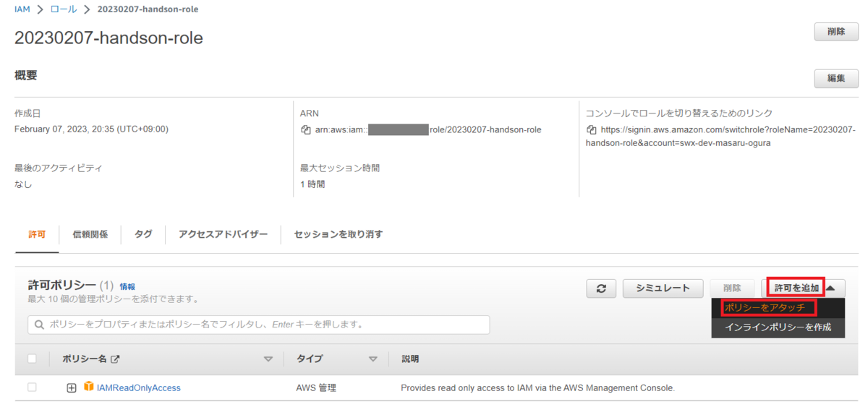Open the セッションを取り消す tab
868x407 pixels.
(338, 234)
